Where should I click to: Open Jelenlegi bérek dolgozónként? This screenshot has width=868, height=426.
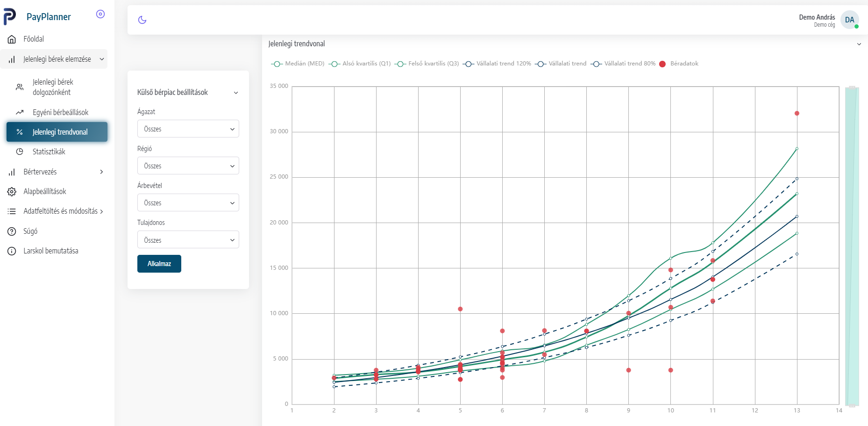(53, 87)
